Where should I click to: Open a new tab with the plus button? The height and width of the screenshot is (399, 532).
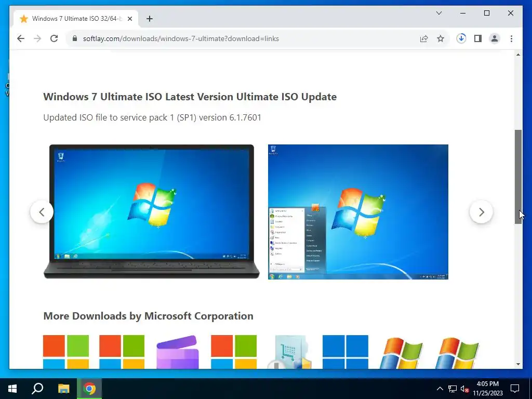click(150, 19)
